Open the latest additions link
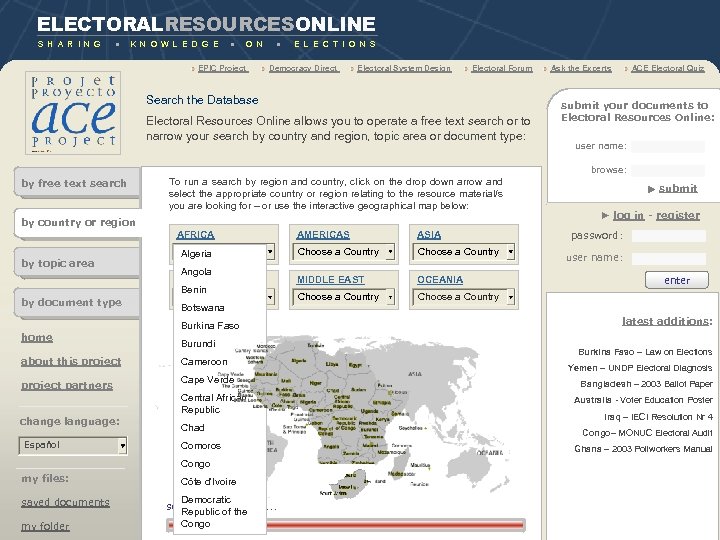This screenshot has height=540, width=720. pyautogui.click(x=667, y=321)
